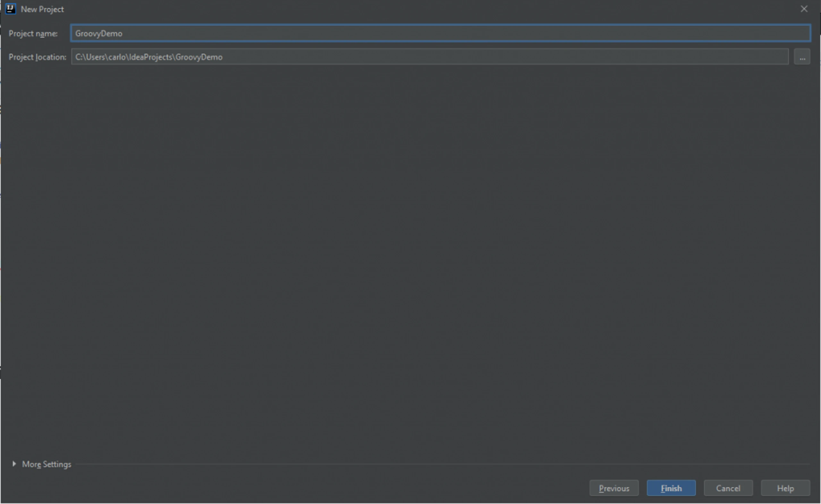Click Finish to create the project

(671, 488)
